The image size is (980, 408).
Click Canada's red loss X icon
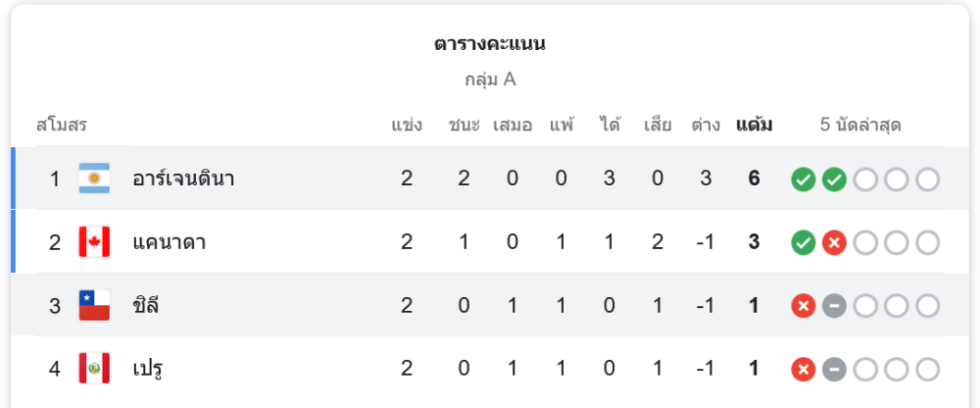pos(834,242)
